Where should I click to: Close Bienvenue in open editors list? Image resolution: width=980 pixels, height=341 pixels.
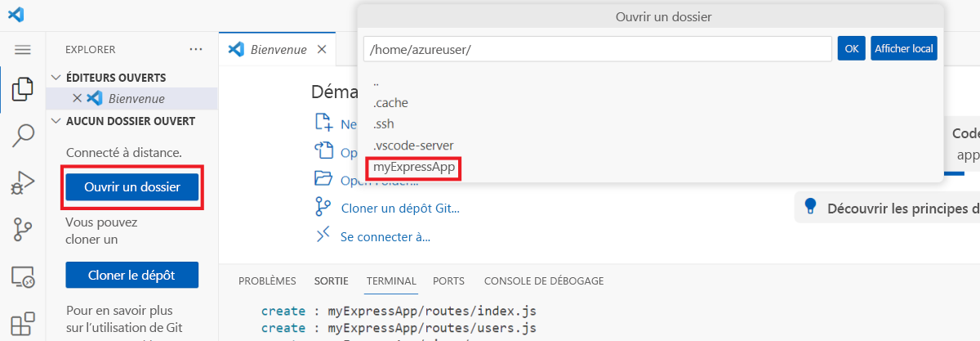point(77,98)
